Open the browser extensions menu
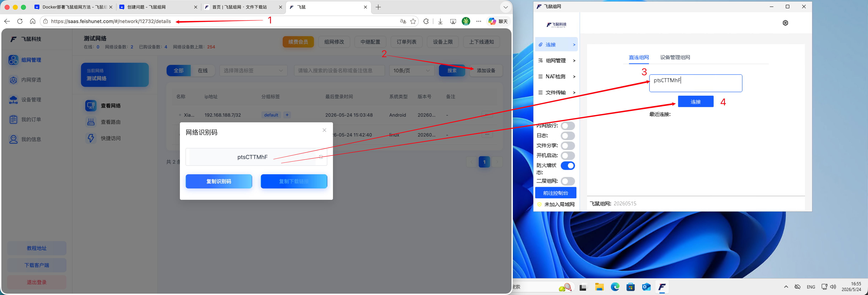868x295 pixels. 426,21
